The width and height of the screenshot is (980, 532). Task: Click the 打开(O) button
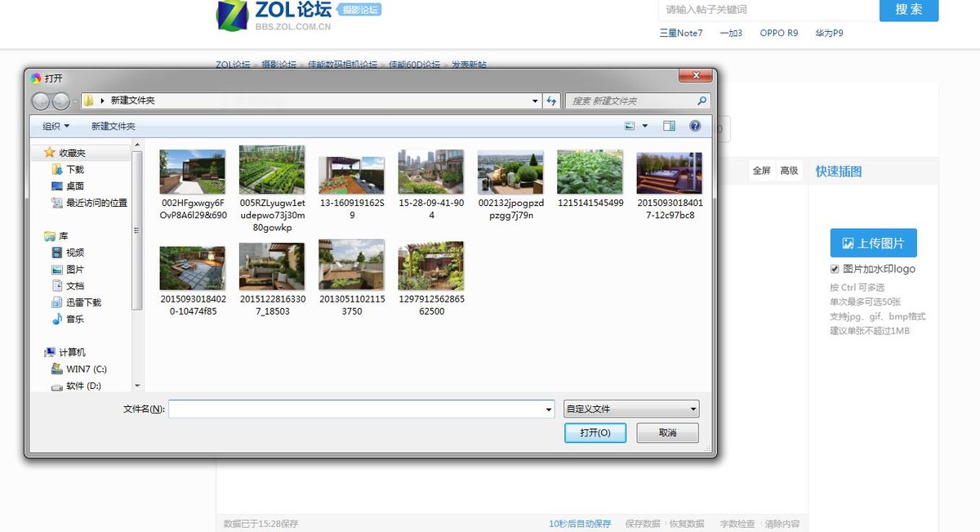tap(595, 433)
